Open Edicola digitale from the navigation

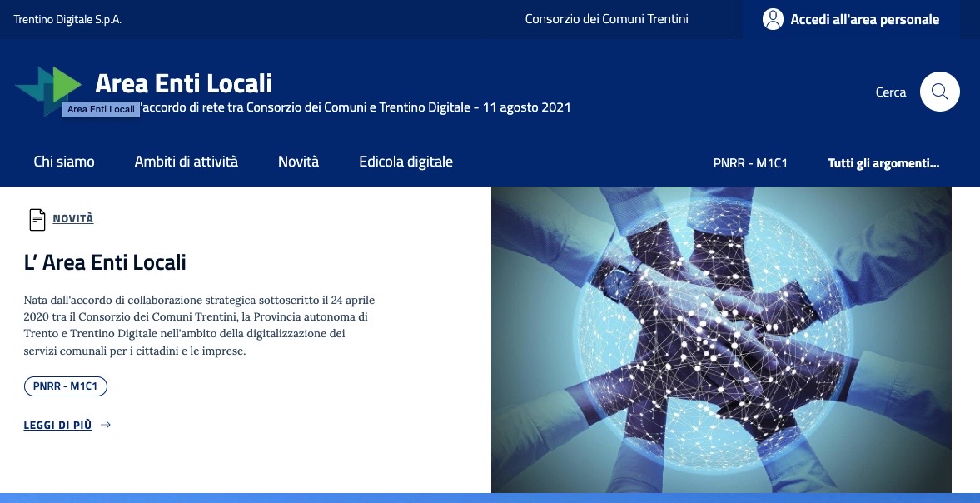point(405,162)
